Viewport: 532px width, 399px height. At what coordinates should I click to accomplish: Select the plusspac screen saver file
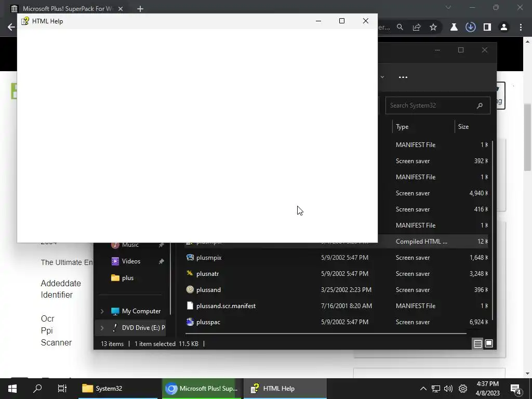pos(208,322)
